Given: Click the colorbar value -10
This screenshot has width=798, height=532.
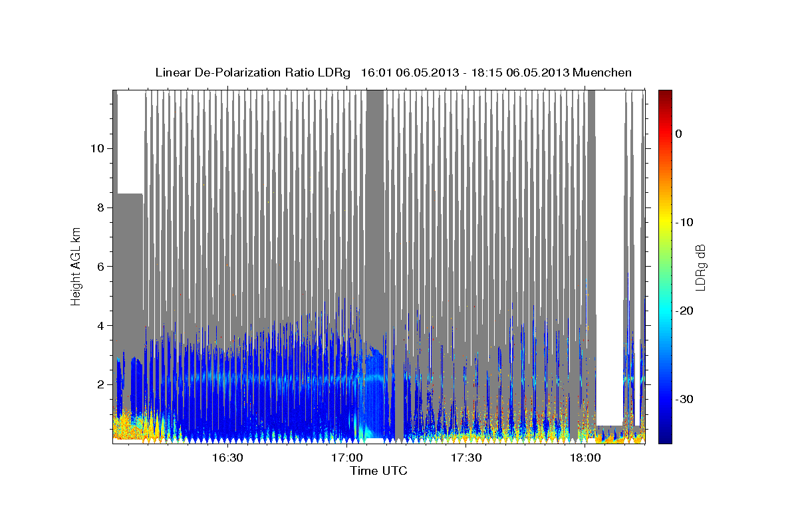Looking at the screenshot, I should tap(684, 222).
